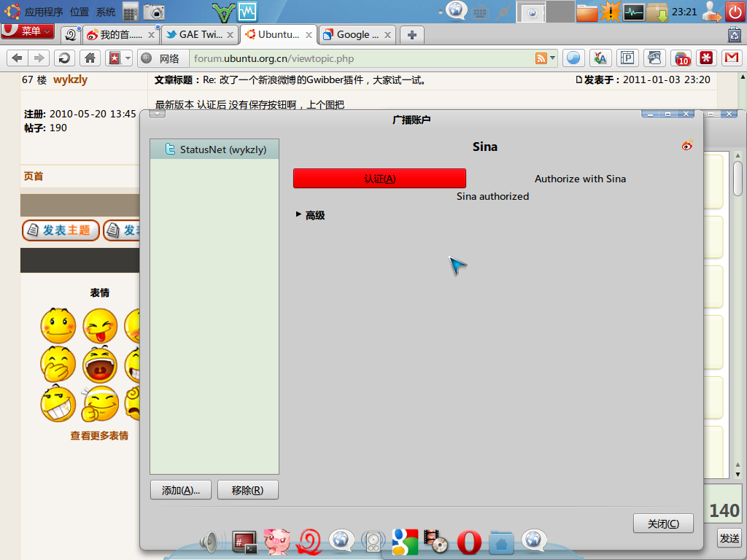
Task: Click the 查看更多表情 more emoticons link
Action: pos(99,435)
